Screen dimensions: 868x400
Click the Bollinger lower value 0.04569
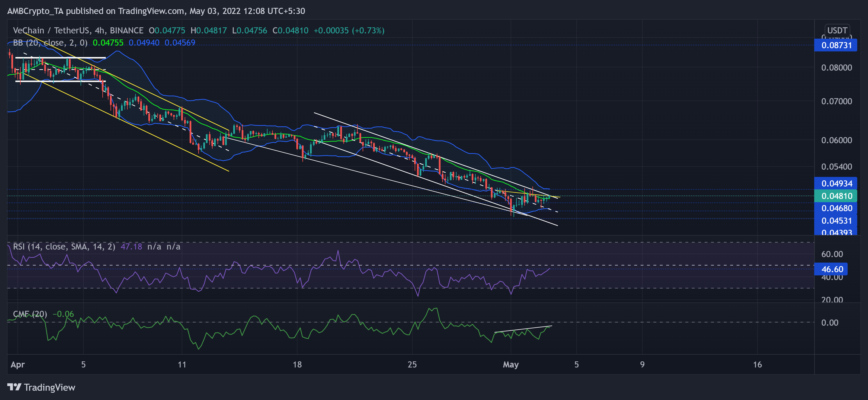tap(180, 43)
